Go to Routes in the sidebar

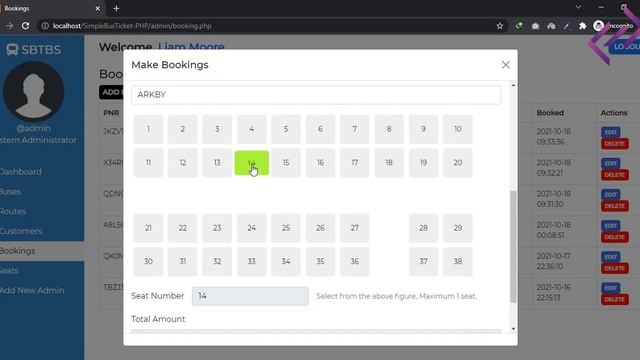(x=13, y=211)
